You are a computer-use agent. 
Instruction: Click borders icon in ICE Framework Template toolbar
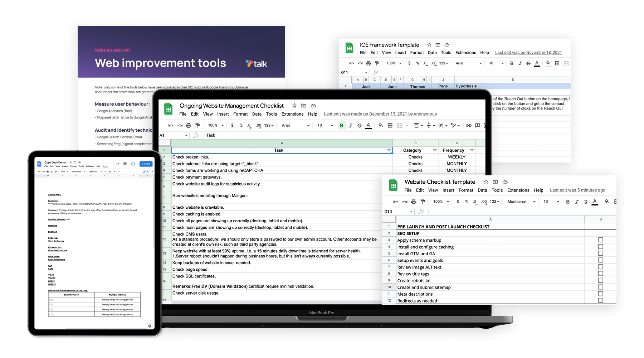[x=557, y=63]
